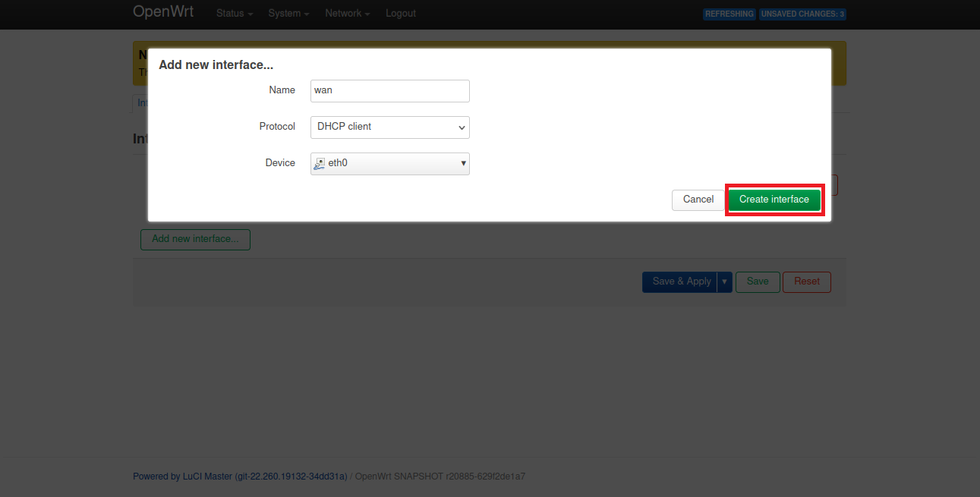980x497 pixels.
Task: Click the OpenWrt brand link
Action: (163, 12)
